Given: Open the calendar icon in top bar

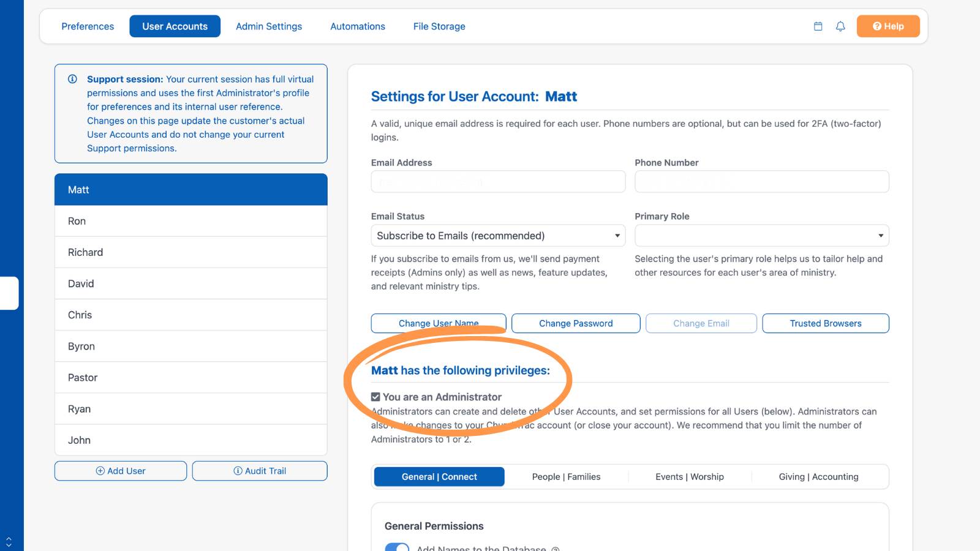Looking at the screenshot, I should [818, 26].
